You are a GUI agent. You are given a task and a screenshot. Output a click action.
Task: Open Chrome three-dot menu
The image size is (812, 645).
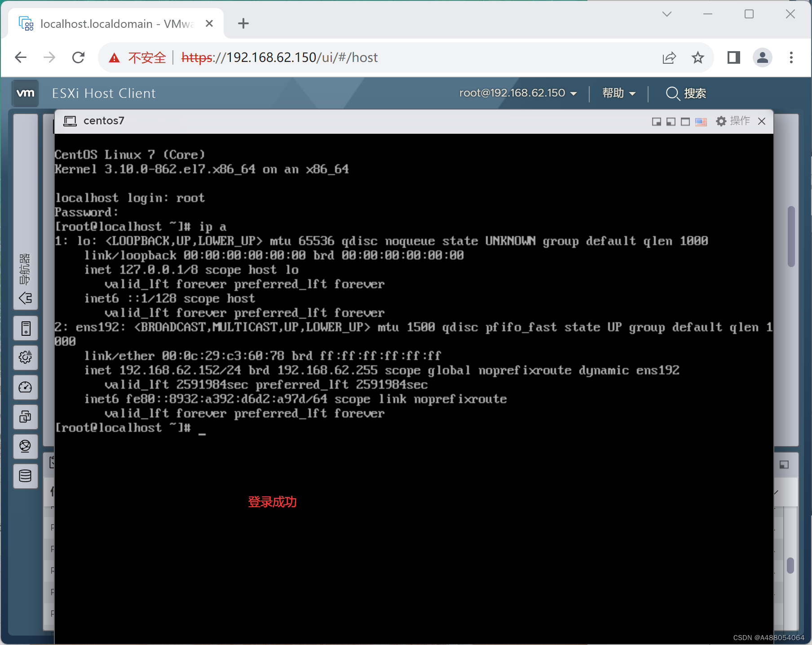click(x=791, y=57)
